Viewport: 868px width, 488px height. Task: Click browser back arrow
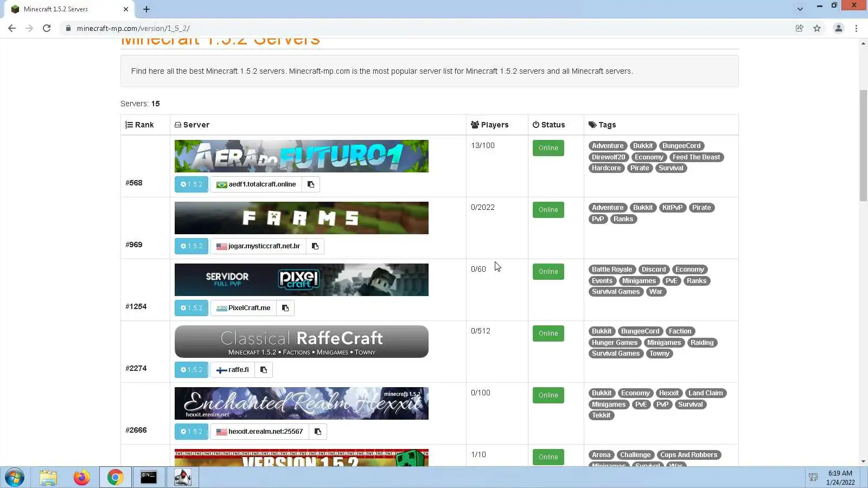click(x=12, y=28)
